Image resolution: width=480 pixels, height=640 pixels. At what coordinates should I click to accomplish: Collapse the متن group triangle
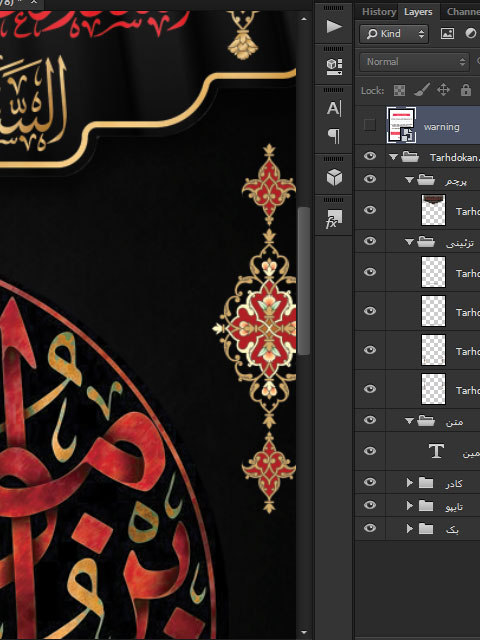[409, 421]
